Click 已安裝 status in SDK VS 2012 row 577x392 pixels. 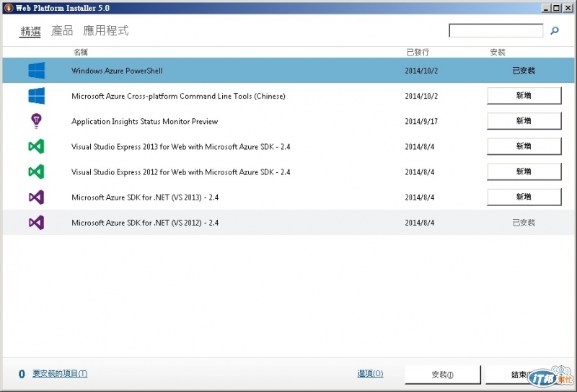[x=524, y=223]
